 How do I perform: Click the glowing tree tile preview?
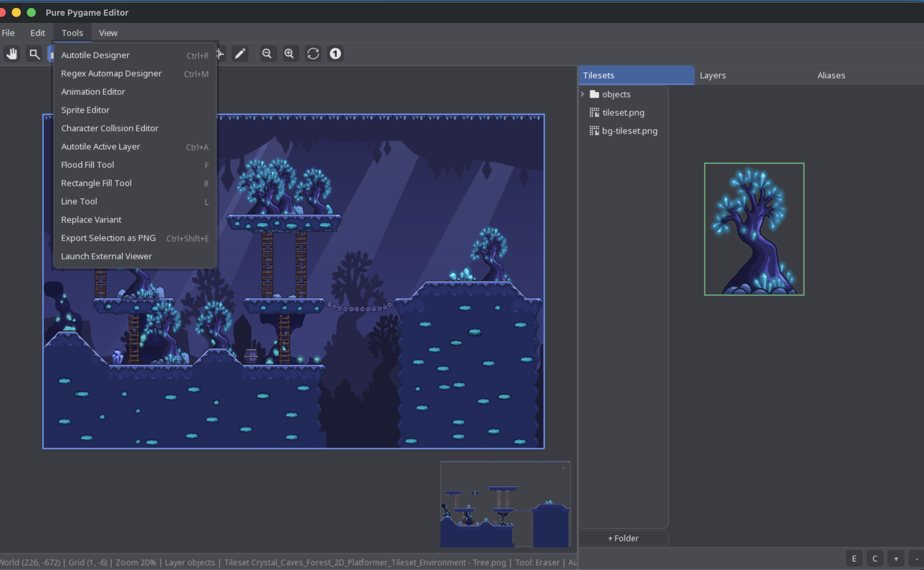tap(754, 229)
